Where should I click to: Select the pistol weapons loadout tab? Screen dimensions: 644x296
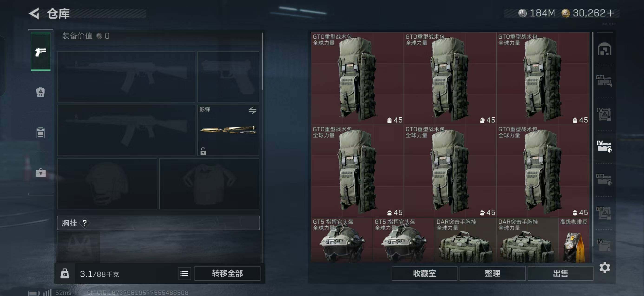pos(40,52)
